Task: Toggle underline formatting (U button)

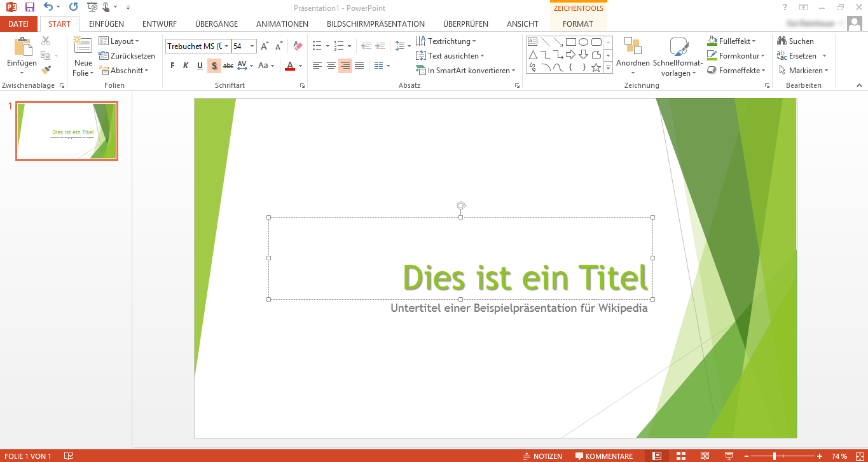Action: 200,66
